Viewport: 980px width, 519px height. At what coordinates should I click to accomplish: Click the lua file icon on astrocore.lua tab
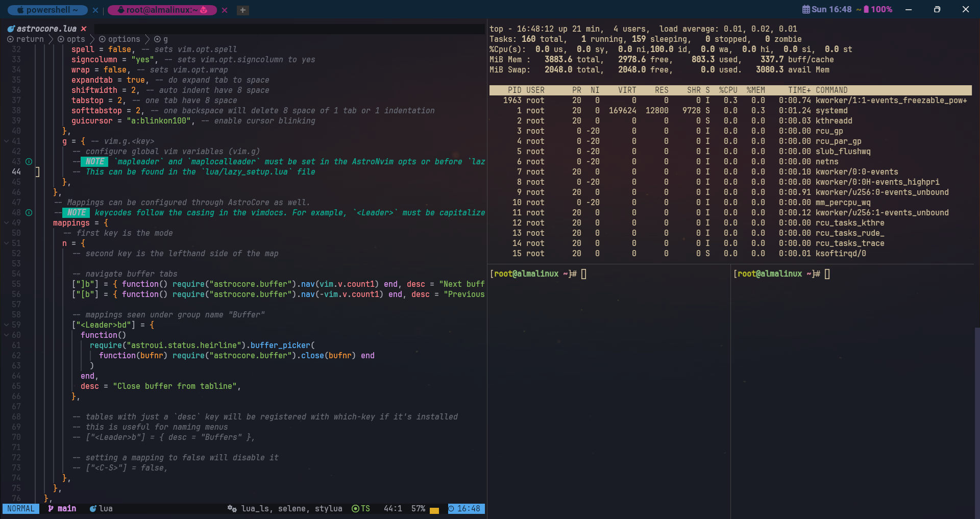pyautogui.click(x=11, y=29)
